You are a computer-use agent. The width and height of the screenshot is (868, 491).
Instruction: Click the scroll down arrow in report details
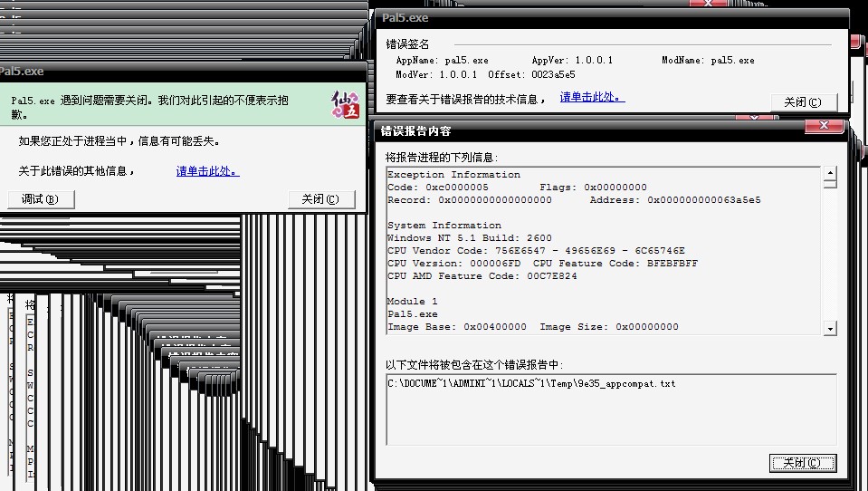coord(830,328)
